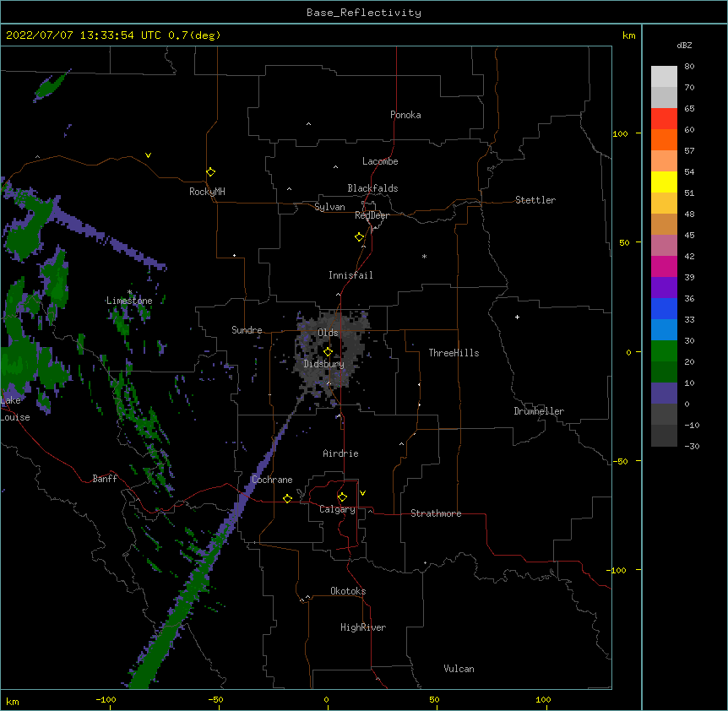
Task: Select the Drumheller town label
Action: click(x=539, y=411)
